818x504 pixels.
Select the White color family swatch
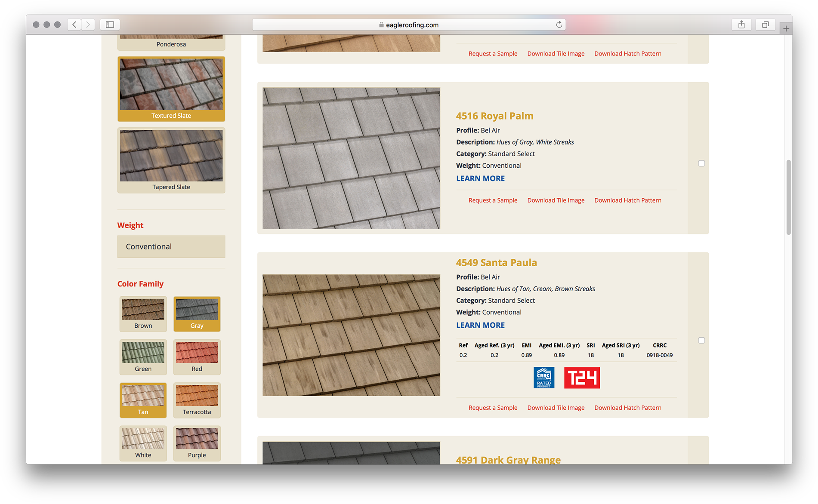(x=143, y=443)
